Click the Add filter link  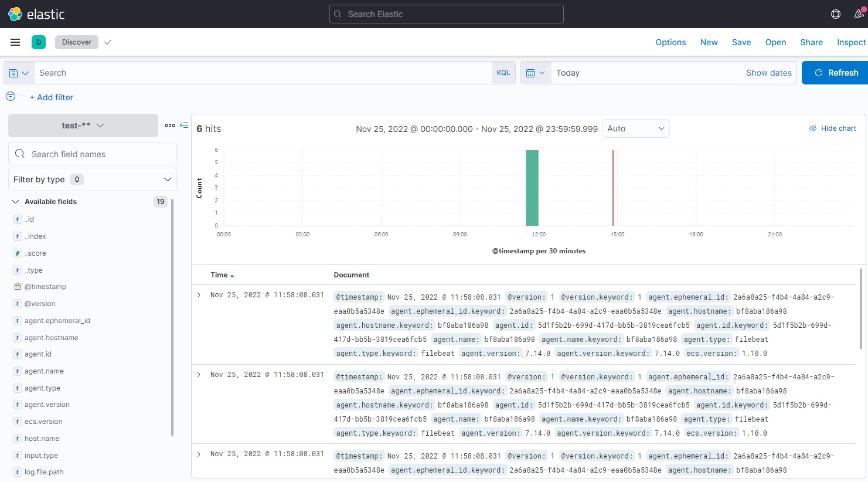click(52, 97)
